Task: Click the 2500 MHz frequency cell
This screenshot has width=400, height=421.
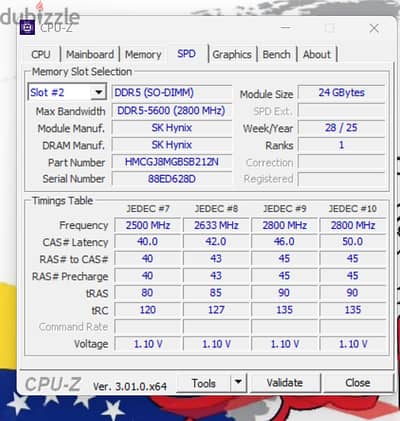Action: point(148,225)
